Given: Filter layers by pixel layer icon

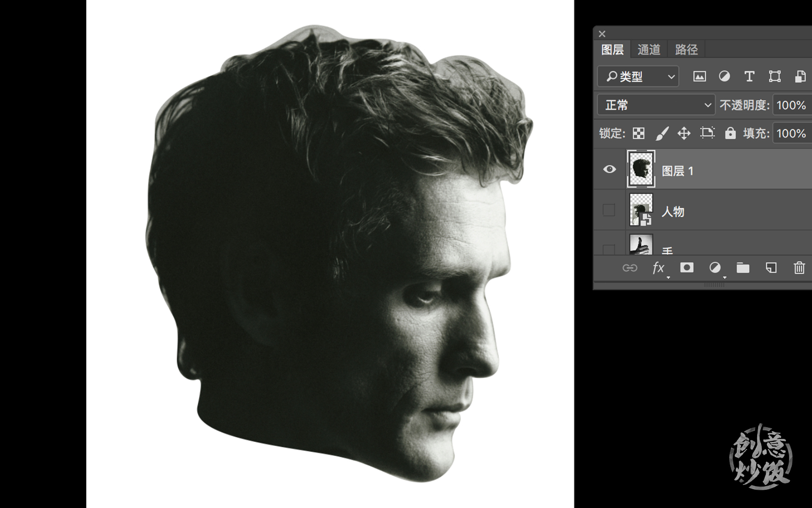Looking at the screenshot, I should click(699, 77).
